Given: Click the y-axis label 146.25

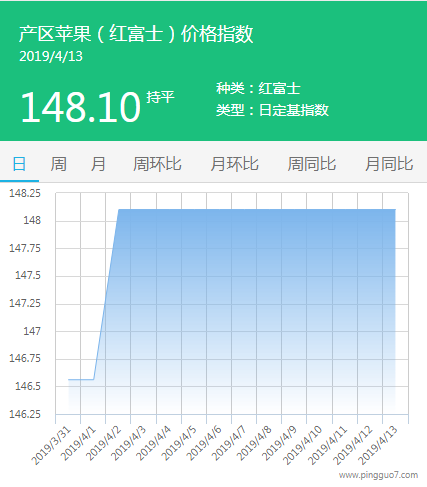Looking at the screenshot, I should click(x=25, y=414).
